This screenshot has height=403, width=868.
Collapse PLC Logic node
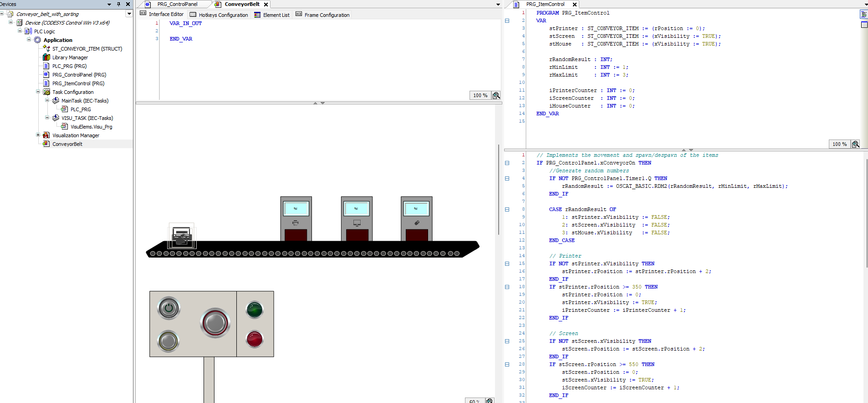click(20, 31)
